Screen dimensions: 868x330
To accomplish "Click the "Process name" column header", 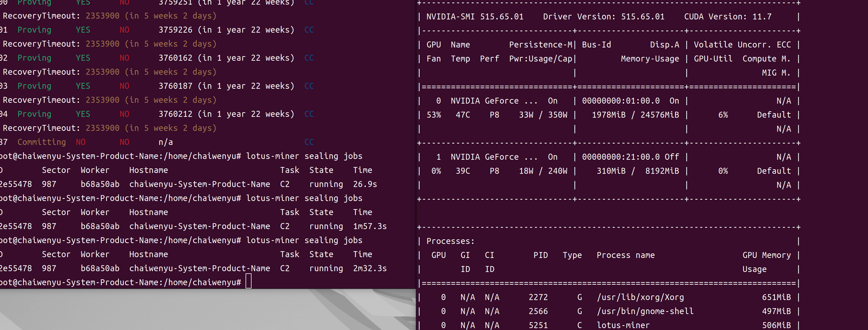I will coord(625,255).
